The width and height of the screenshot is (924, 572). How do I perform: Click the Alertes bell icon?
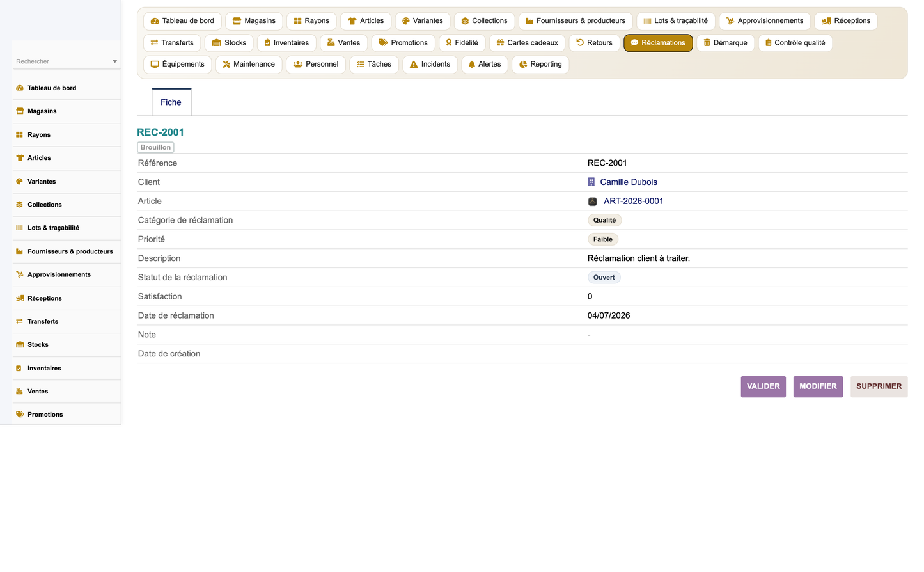pyautogui.click(x=472, y=65)
